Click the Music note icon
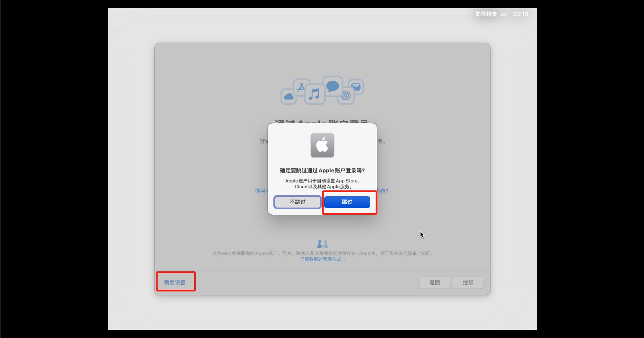The width and height of the screenshot is (644, 338). (314, 94)
